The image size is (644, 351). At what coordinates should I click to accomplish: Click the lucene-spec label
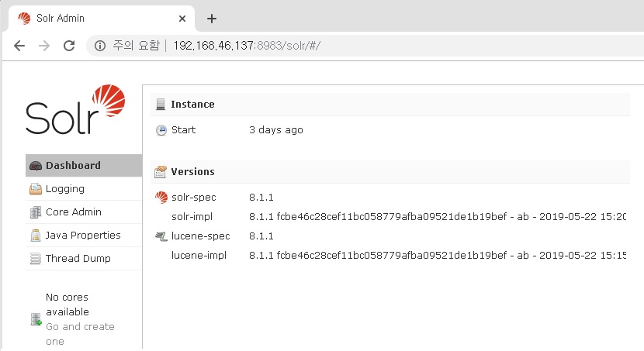200,236
